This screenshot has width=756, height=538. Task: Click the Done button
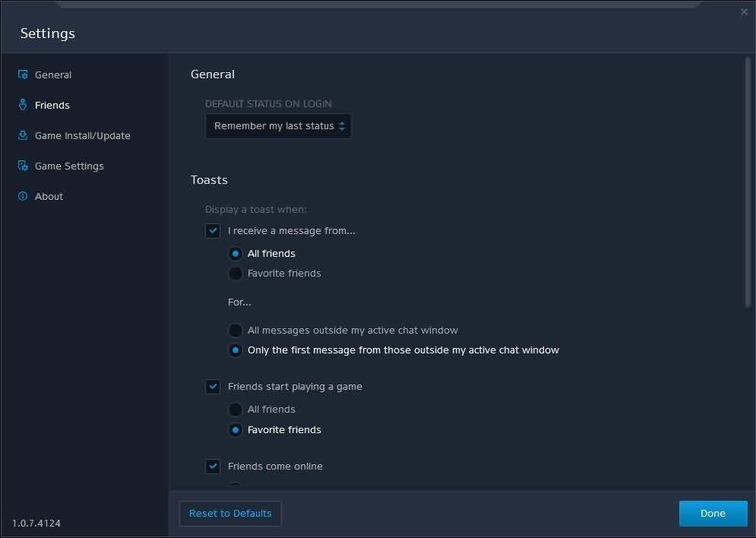[713, 514]
